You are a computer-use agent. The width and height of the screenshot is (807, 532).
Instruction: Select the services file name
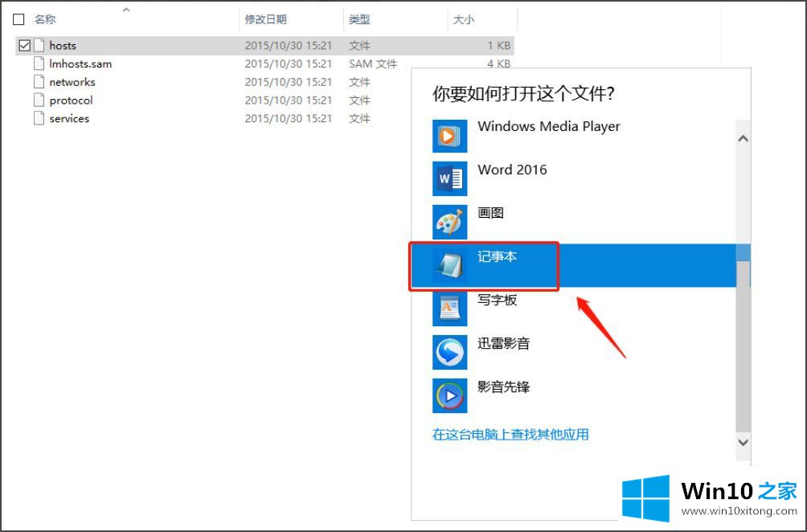click(69, 118)
